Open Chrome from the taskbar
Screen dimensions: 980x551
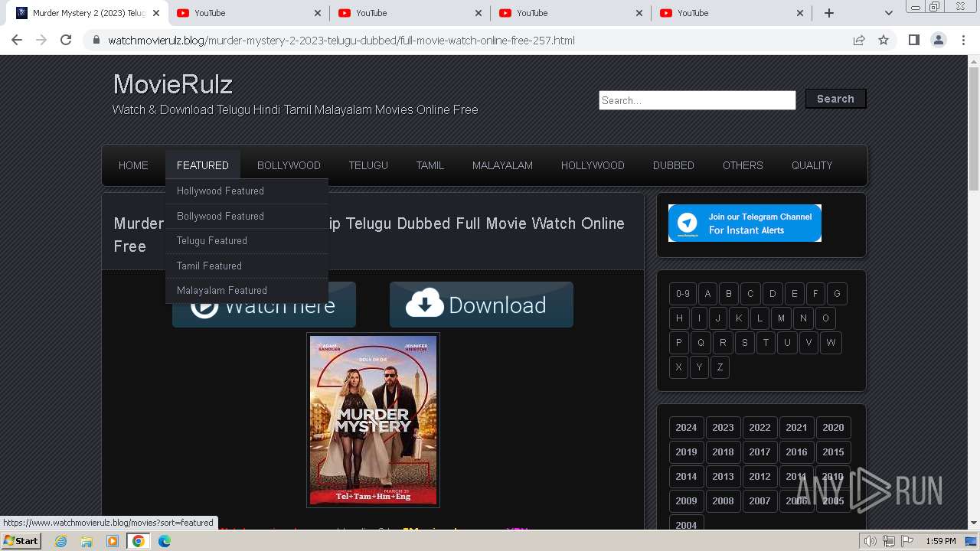(138, 541)
